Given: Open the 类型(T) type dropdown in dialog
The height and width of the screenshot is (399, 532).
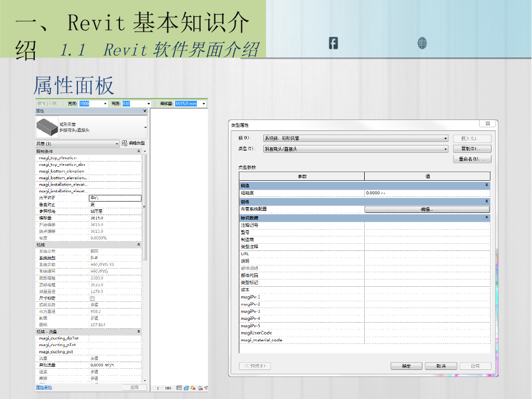Looking at the screenshot, I should [x=445, y=149].
